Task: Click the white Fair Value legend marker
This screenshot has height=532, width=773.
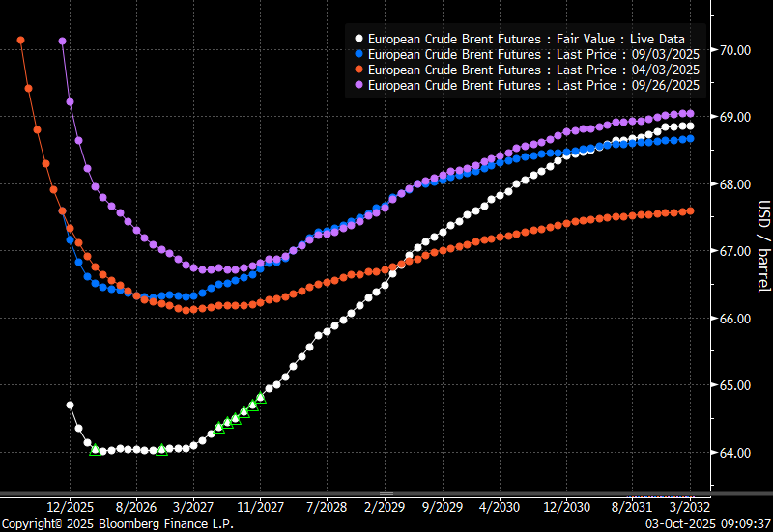Action: [x=359, y=40]
